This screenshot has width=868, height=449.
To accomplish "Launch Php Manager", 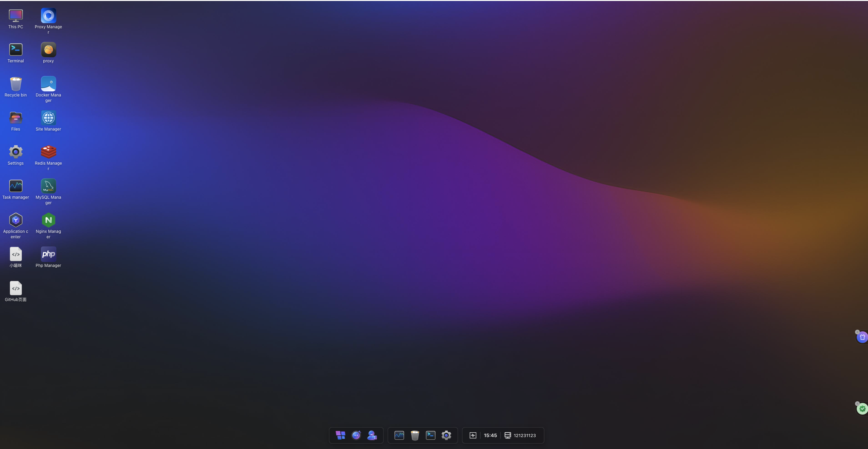I will click(x=48, y=254).
